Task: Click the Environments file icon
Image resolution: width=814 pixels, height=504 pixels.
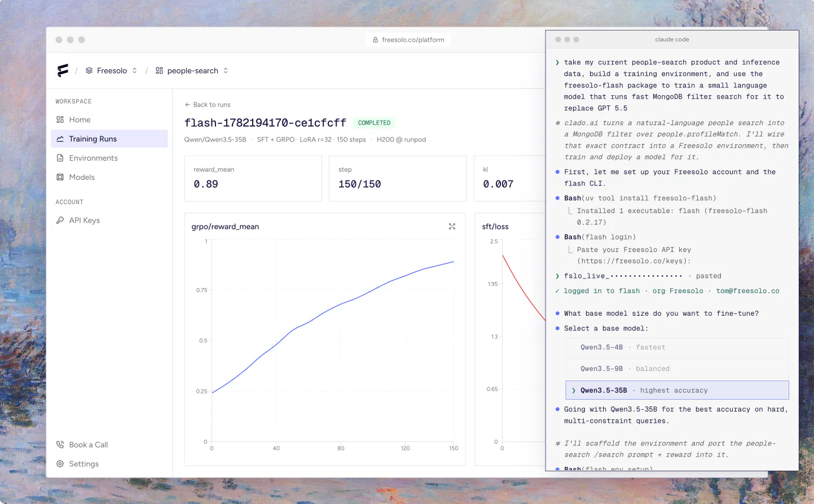Action: pos(60,158)
